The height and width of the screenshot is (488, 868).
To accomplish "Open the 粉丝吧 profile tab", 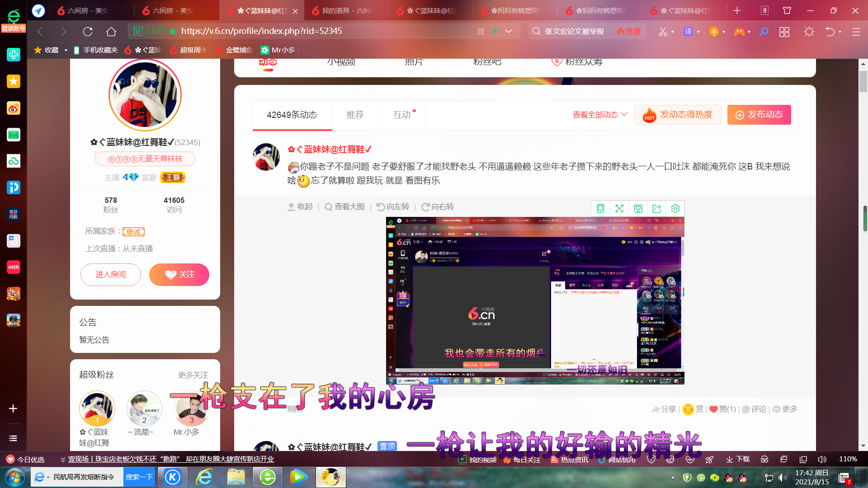I will 487,62.
